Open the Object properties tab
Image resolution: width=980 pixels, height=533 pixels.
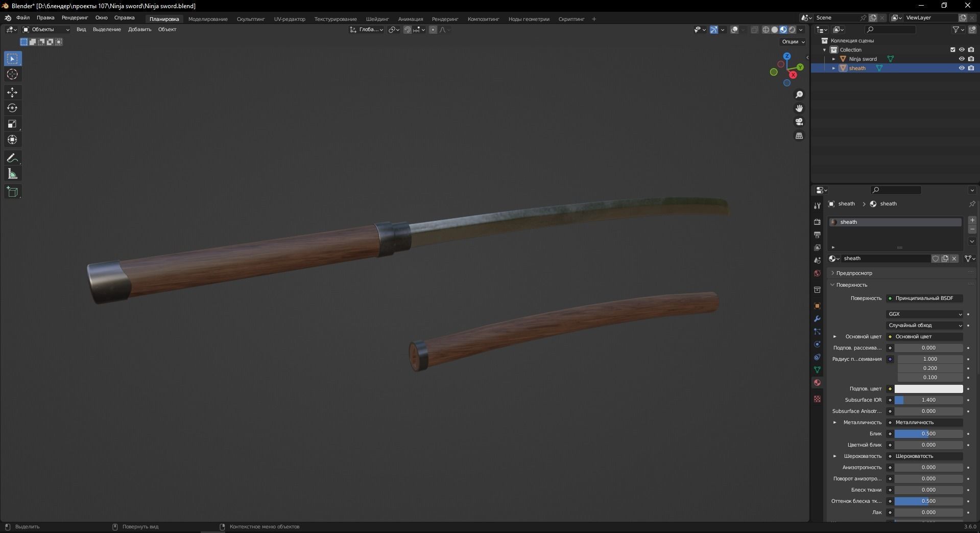click(x=817, y=306)
